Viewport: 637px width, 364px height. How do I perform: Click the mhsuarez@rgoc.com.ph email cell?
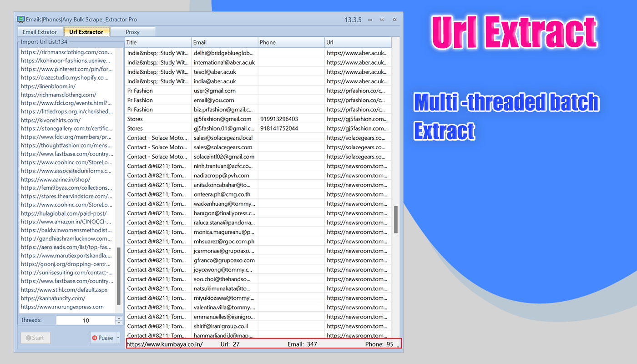point(225,241)
